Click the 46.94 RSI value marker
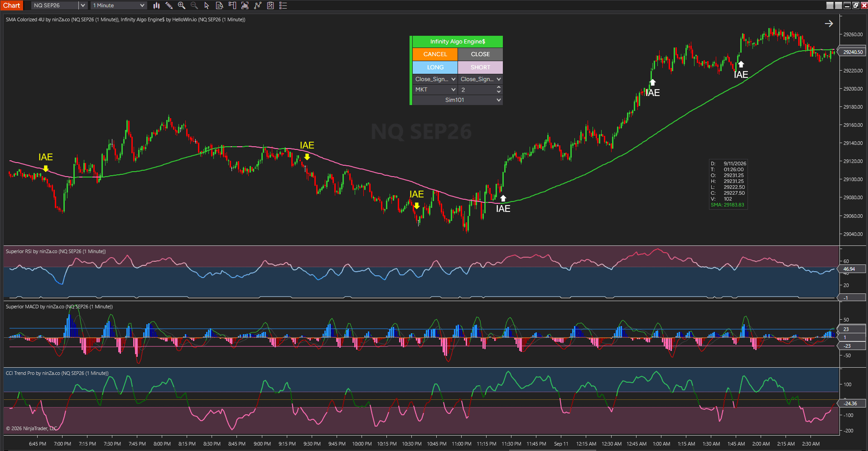 point(852,269)
